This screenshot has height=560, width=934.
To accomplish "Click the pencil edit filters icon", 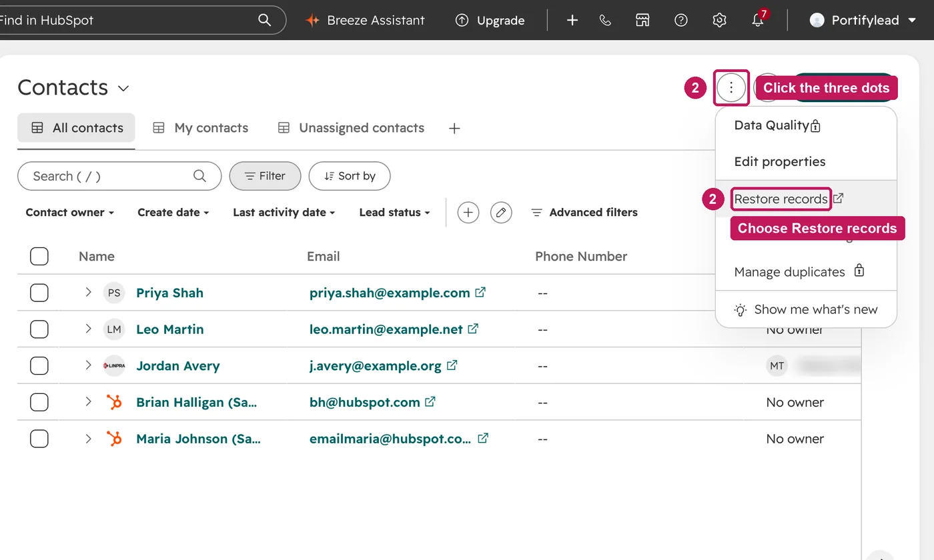I will tap(501, 213).
